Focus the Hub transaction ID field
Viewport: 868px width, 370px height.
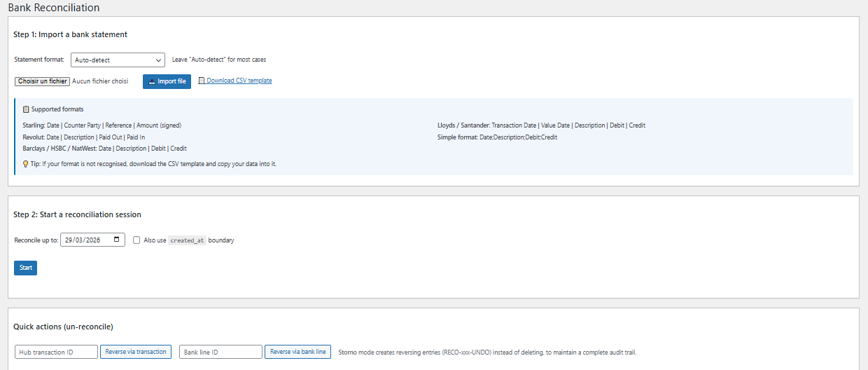pyautogui.click(x=56, y=352)
